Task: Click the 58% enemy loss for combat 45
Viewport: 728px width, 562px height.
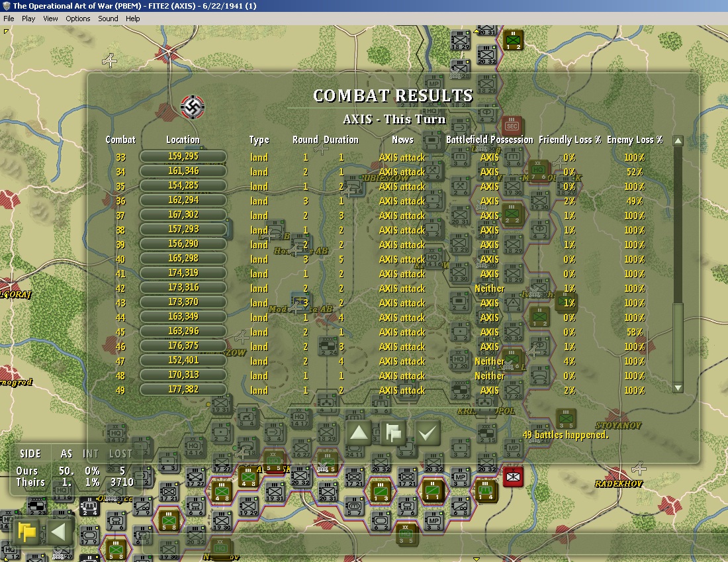Action: click(634, 332)
